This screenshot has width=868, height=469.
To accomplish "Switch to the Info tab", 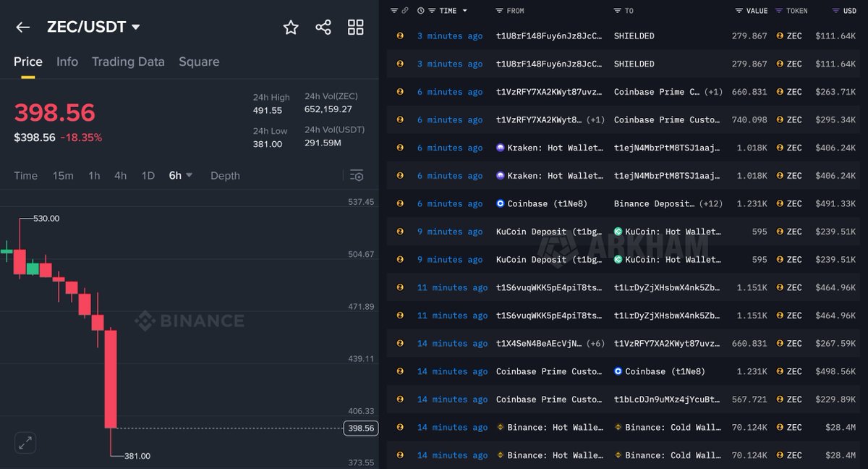I will [x=67, y=62].
